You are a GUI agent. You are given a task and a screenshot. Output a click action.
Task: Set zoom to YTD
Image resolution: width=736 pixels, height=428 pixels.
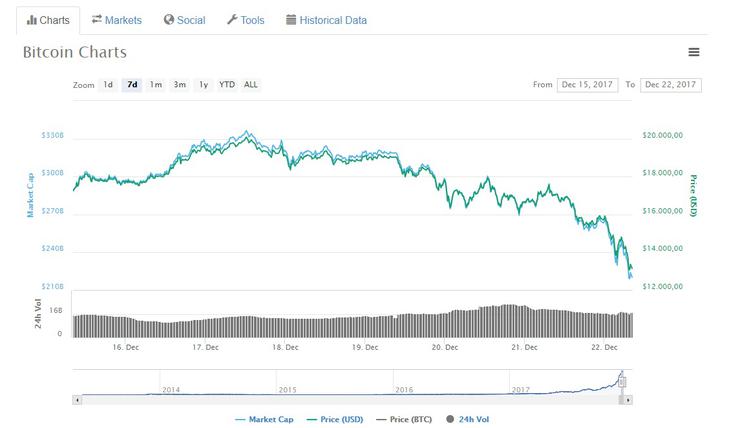click(227, 84)
